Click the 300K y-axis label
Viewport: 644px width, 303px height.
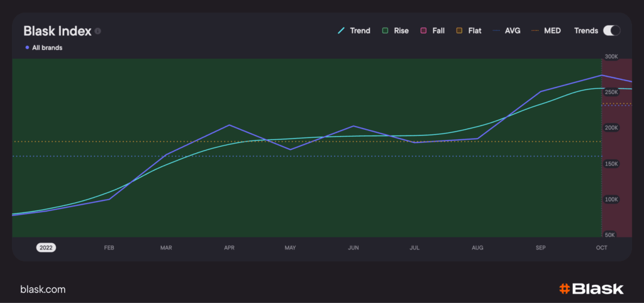[611, 57]
